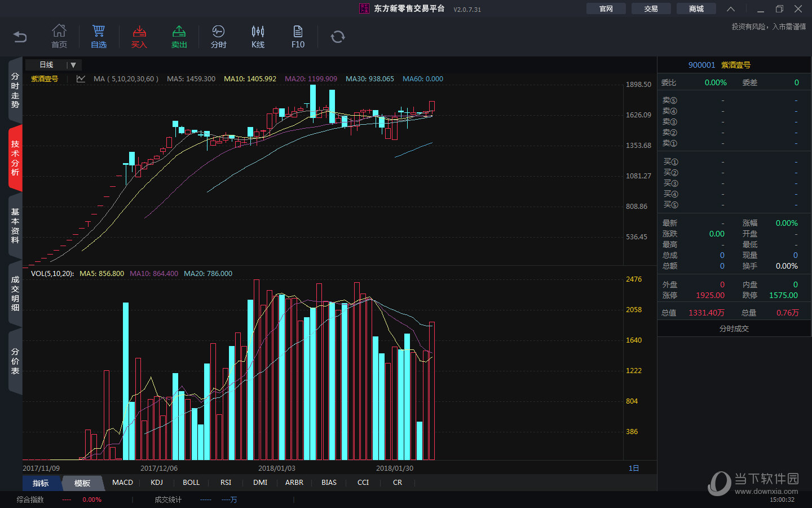Click the 900001 stock code
Screen dimensions: 812x508
pyautogui.click(x=701, y=65)
